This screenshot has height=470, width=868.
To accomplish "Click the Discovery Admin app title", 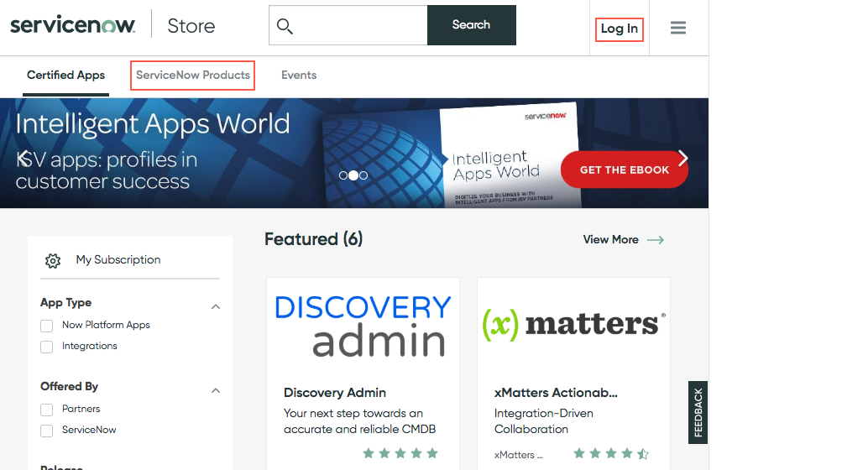I will [x=335, y=393].
